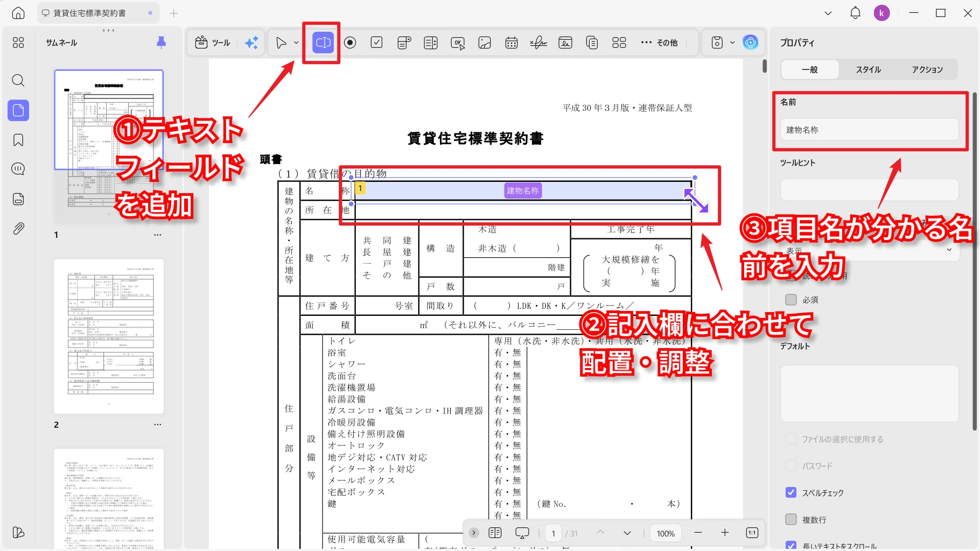This screenshot has width=980, height=551.
Task: Enable the 複数行 checkbox
Action: [791, 519]
